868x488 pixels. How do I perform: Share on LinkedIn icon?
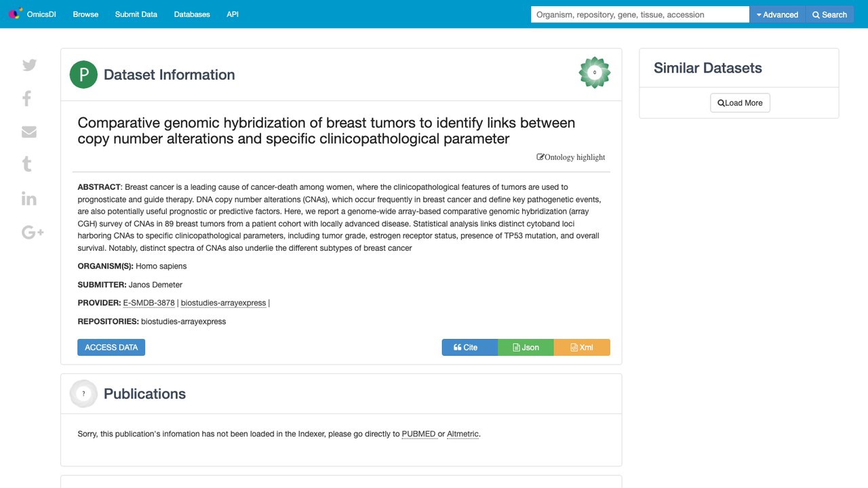coord(29,199)
